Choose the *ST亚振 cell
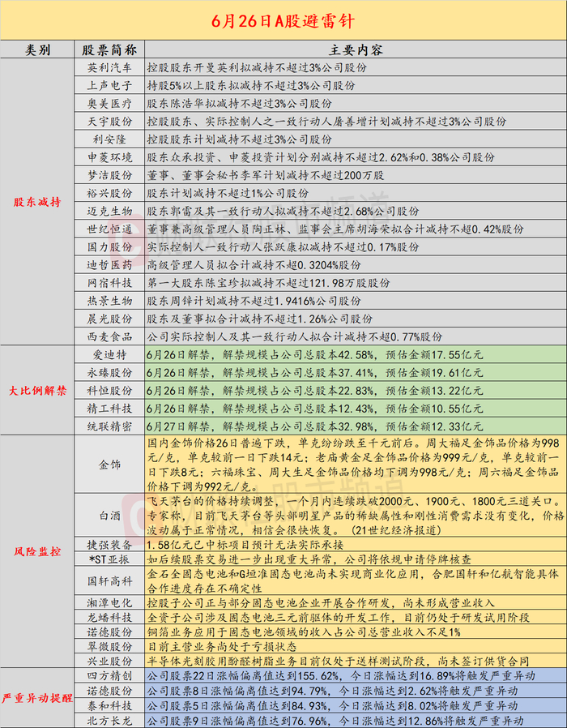 tap(109, 559)
